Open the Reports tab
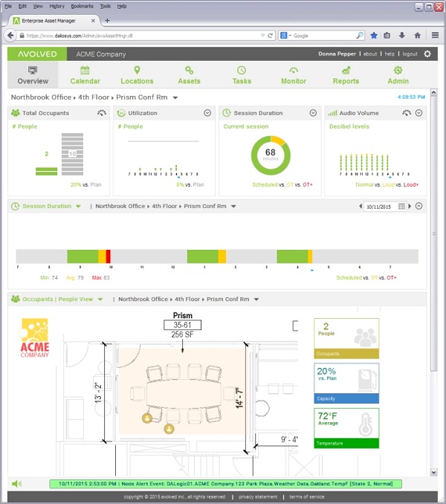 pos(346,75)
